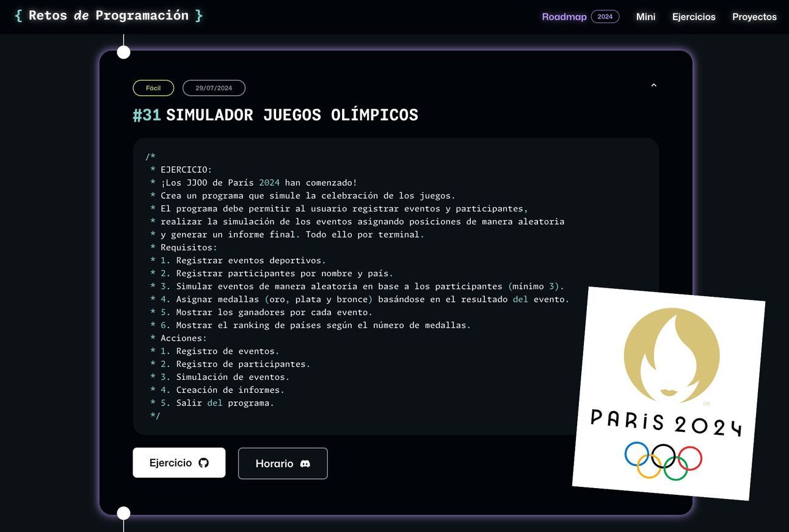
Task: Open the Proyectos page
Action: click(x=754, y=16)
